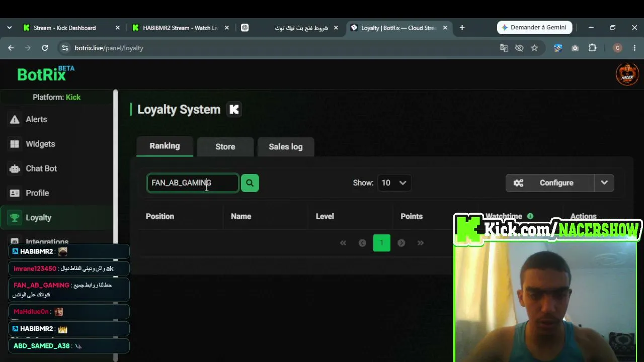Jump to the last page of results

click(420, 243)
